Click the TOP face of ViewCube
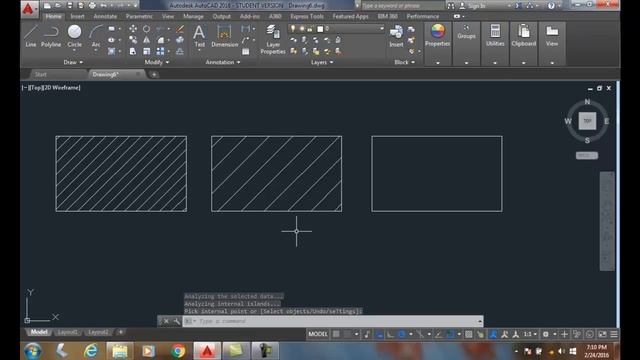 point(587,121)
